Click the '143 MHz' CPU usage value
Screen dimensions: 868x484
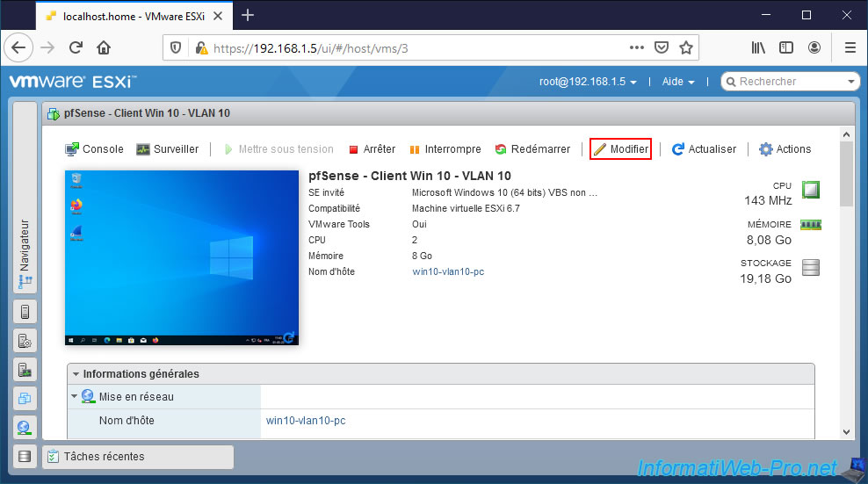point(768,200)
